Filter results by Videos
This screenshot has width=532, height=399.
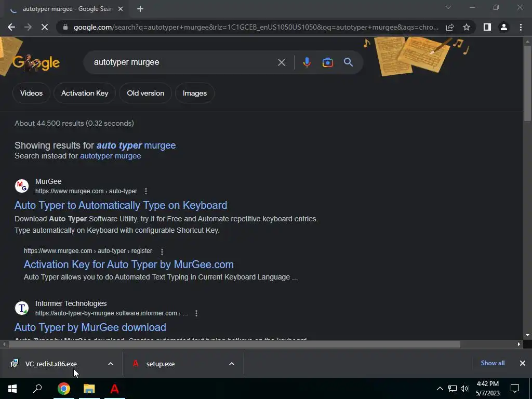tap(31, 94)
